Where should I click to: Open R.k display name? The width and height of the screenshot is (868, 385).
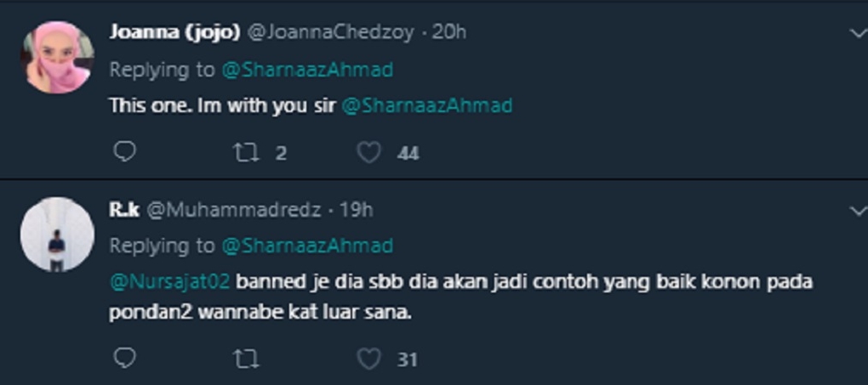124,210
